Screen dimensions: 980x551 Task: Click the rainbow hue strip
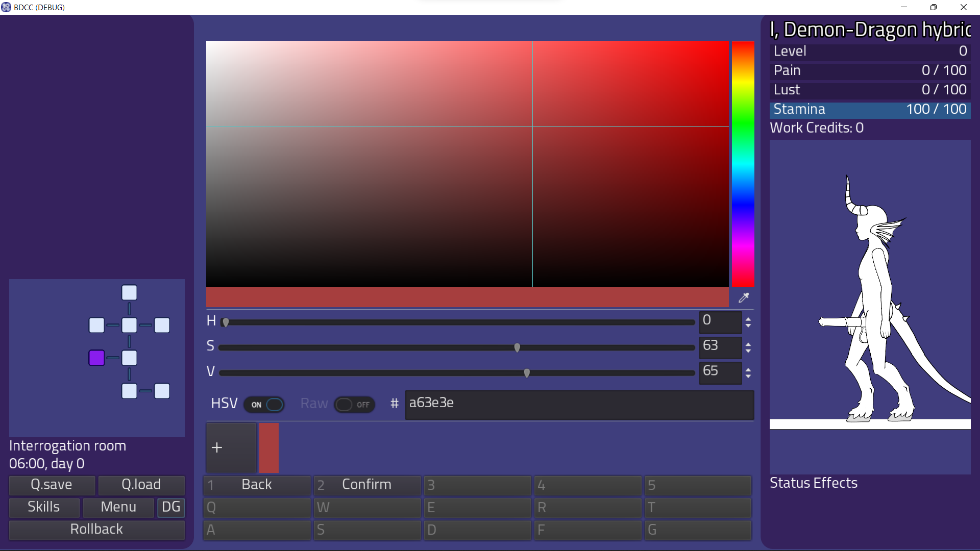pyautogui.click(x=743, y=163)
